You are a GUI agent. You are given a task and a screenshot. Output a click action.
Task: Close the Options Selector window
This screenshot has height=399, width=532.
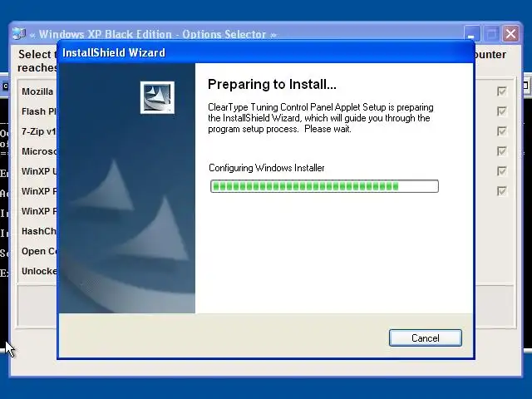click(510, 34)
